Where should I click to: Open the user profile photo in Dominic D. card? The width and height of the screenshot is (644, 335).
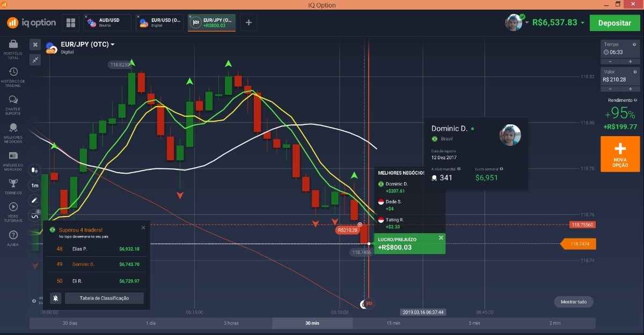coord(510,135)
